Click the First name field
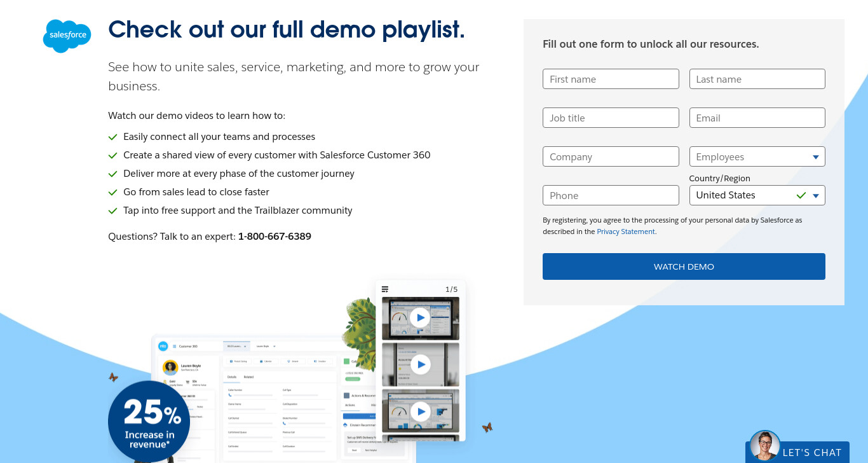 tap(611, 79)
